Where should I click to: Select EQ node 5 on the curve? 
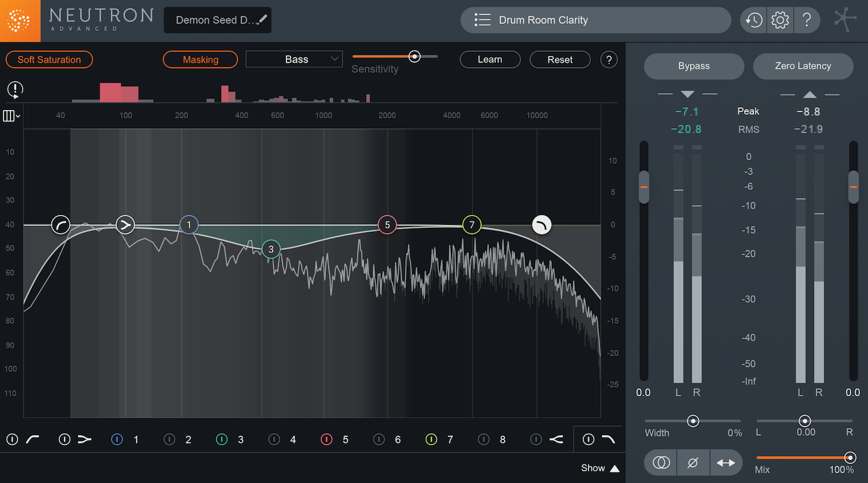pyautogui.click(x=387, y=224)
